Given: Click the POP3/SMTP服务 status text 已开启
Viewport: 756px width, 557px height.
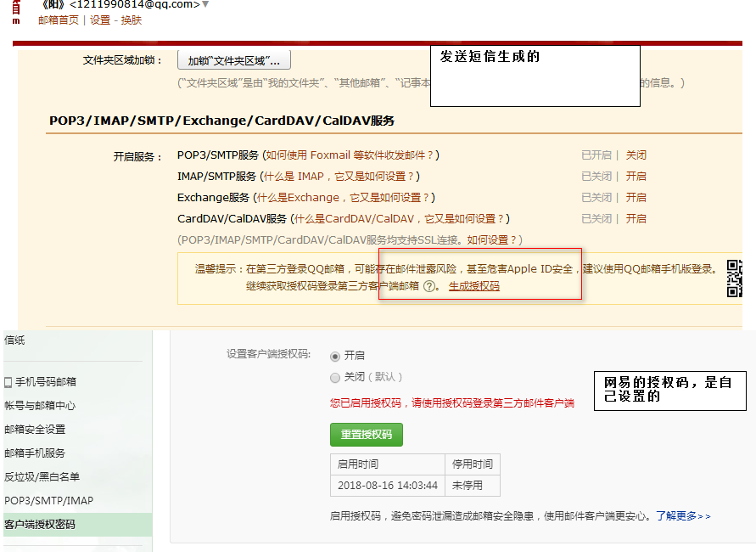Looking at the screenshot, I should [x=596, y=155].
